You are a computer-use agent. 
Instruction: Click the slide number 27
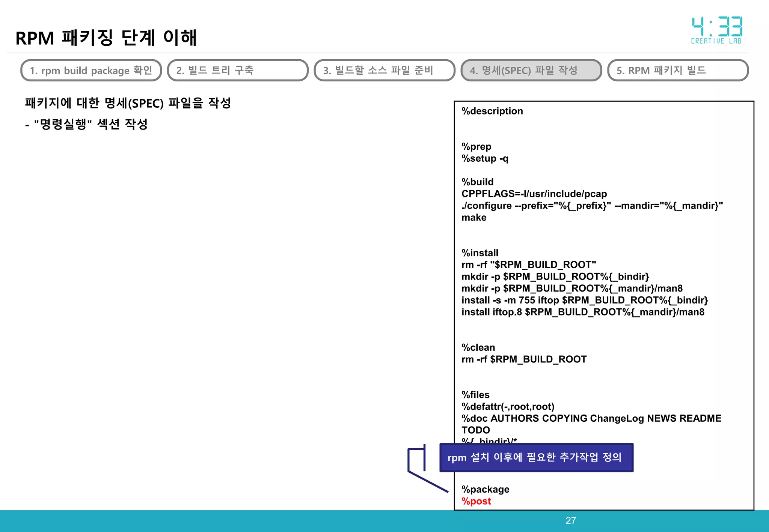click(571, 521)
